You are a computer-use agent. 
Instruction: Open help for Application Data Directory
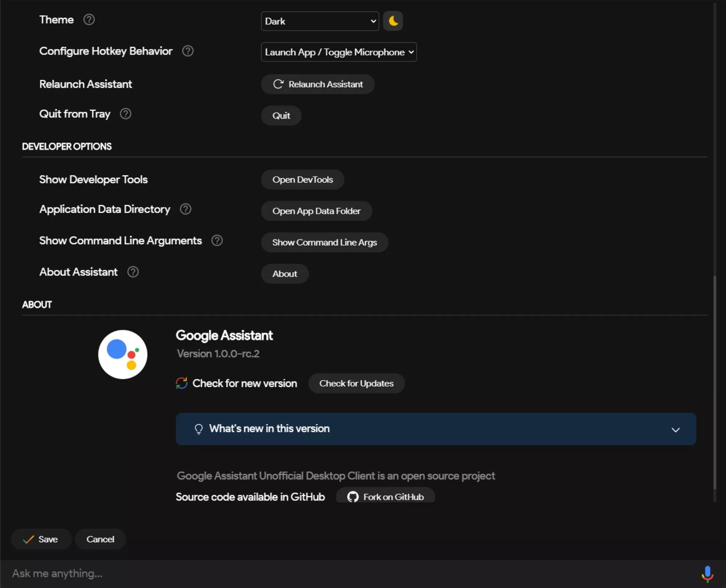[x=185, y=209]
